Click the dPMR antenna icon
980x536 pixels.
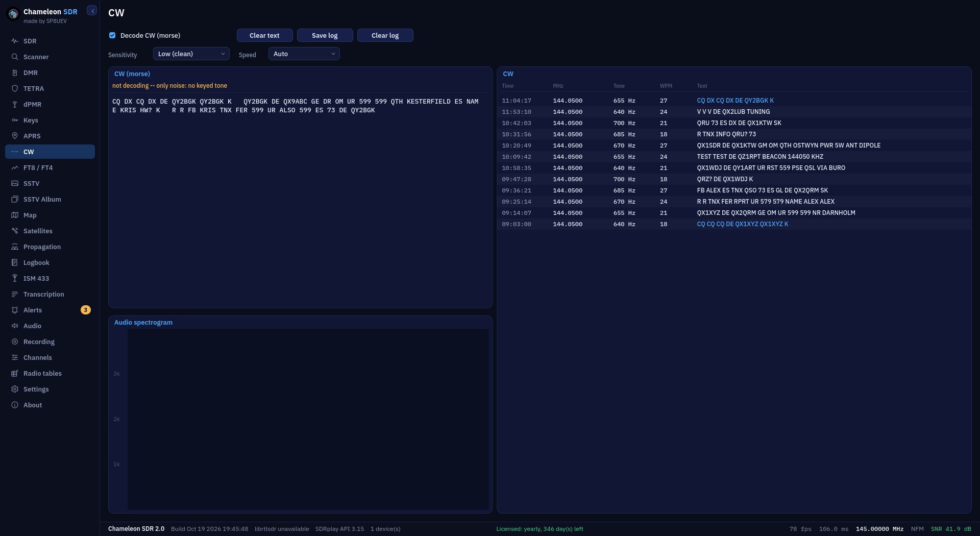[x=15, y=104]
